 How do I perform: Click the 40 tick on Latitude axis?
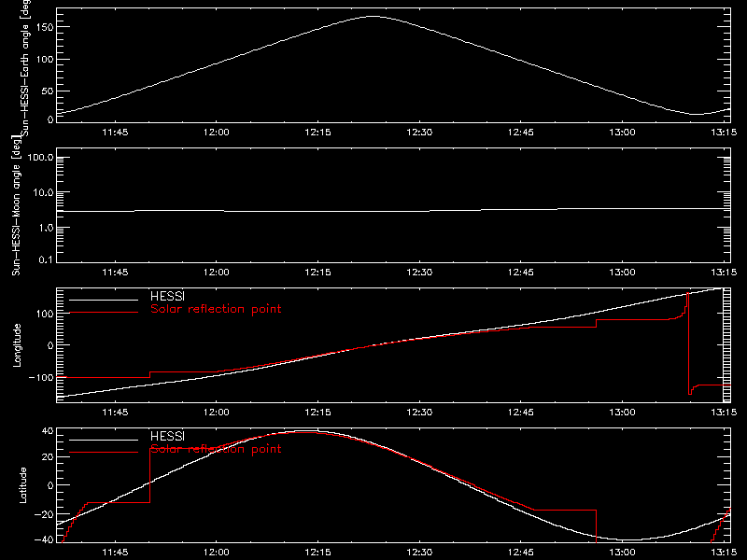pos(48,431)
